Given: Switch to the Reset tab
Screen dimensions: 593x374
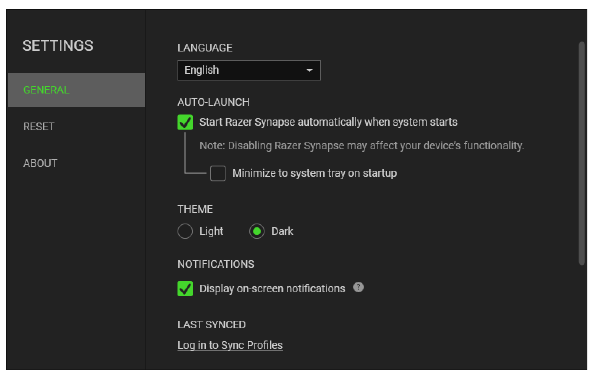Looking at the screenshot, I should click(39, 126).
